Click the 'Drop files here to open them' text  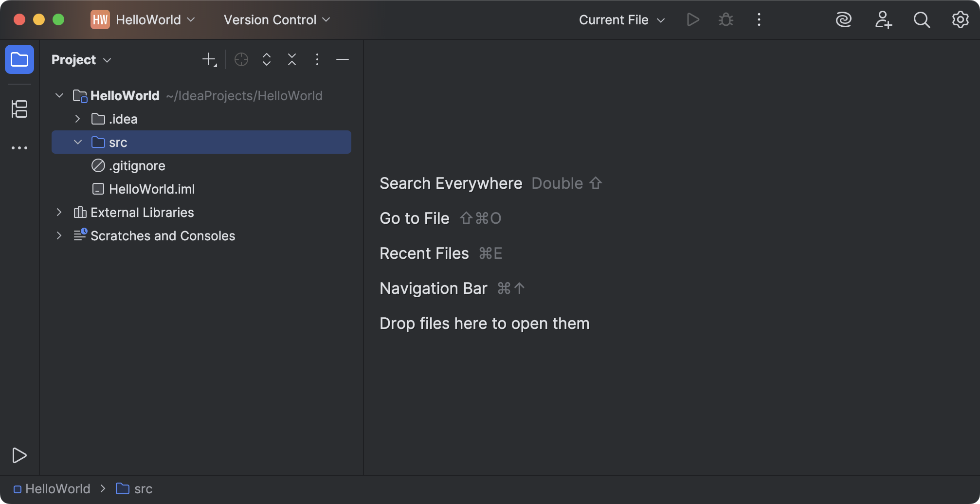tap(484, 324)
